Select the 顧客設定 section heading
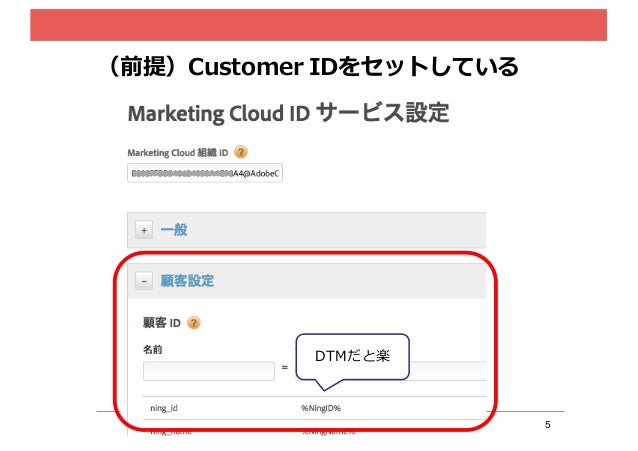 pyautogui.click(x=187, y=281)
